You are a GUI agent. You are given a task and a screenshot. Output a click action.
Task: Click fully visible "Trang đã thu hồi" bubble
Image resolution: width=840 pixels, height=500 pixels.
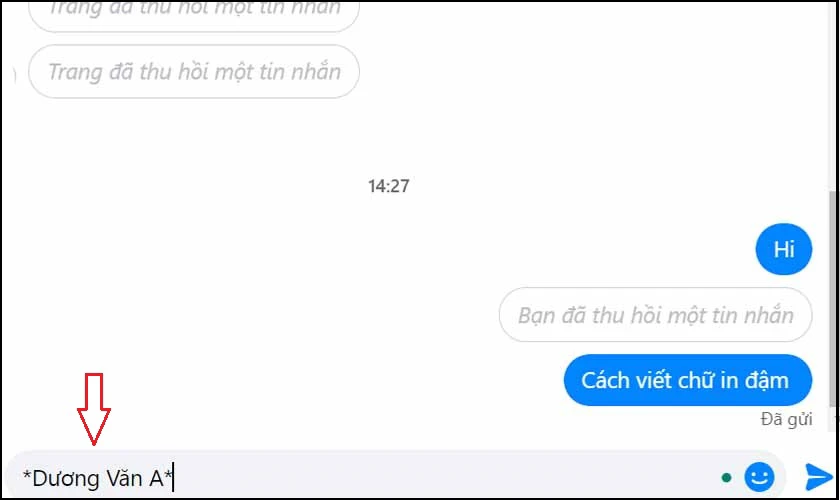point(194,71)
